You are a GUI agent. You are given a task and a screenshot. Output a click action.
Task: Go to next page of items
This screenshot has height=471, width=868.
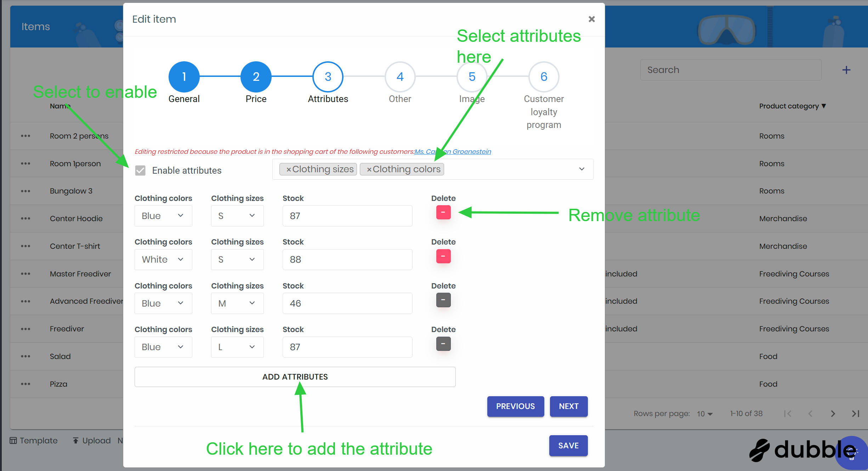833,414
